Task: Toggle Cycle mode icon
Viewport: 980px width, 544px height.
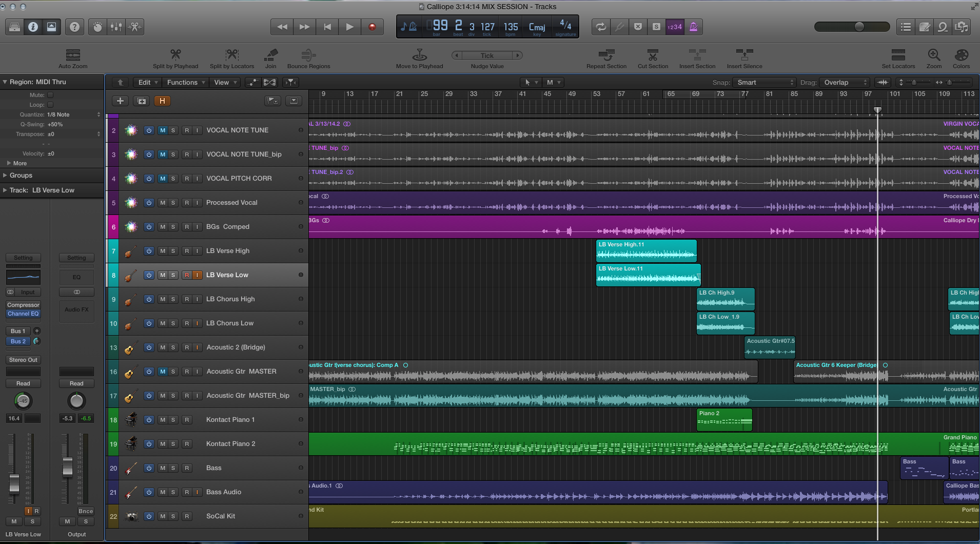Action: click(601, 27)
